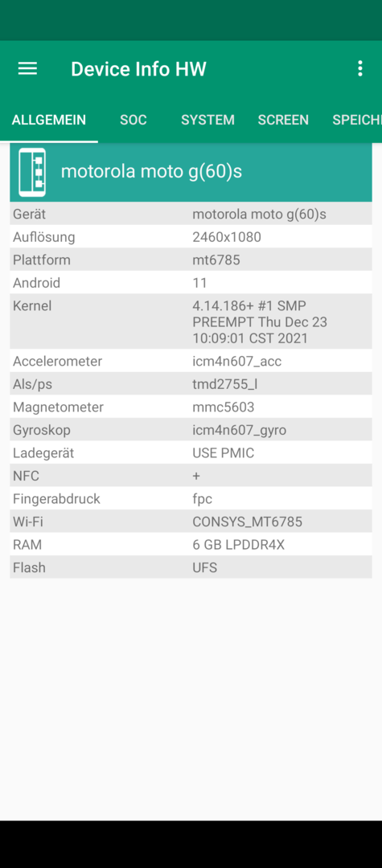
Task: Tap the Wi-Fi CONSYS_MT6785 entry
Action: pyautogui.click(x=191, y=522)
